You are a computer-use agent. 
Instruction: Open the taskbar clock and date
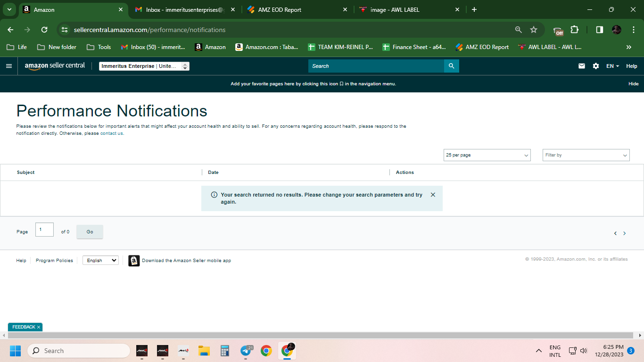609,351
